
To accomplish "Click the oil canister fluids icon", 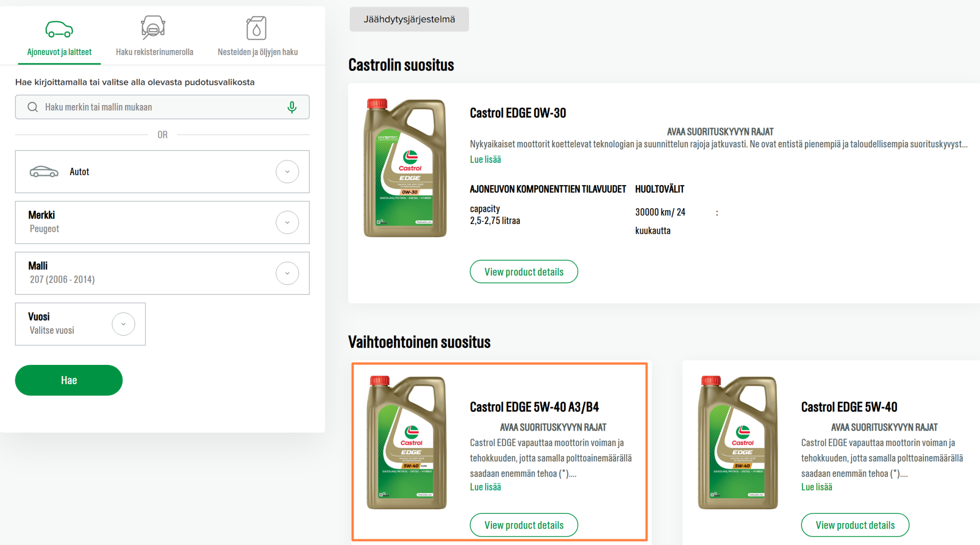I will (x=257, y=28).
